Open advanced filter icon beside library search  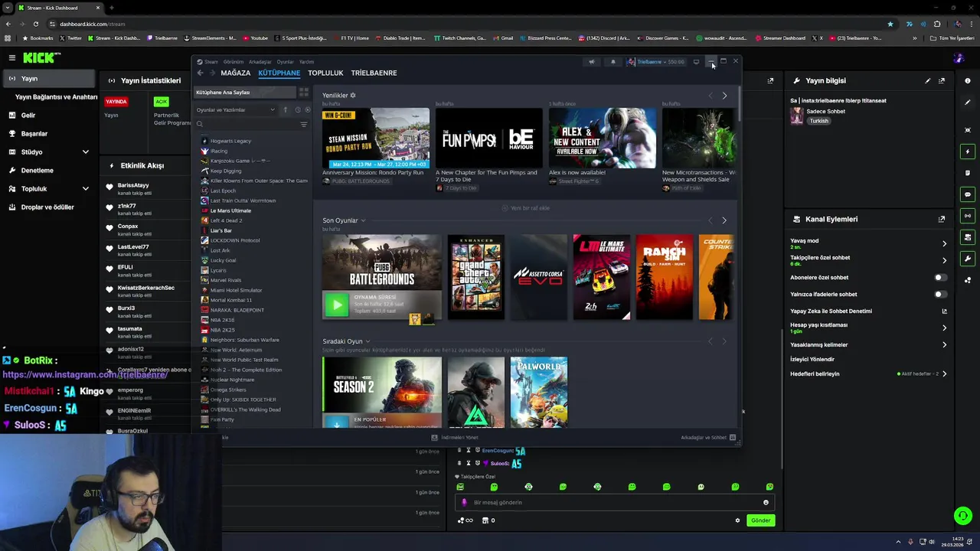point(304,124)
